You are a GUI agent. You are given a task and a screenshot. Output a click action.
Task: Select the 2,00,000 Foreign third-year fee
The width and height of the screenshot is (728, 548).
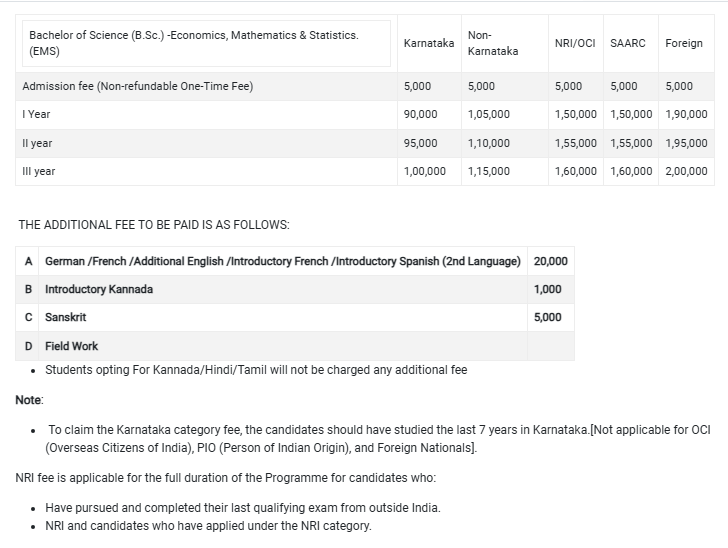685,171
